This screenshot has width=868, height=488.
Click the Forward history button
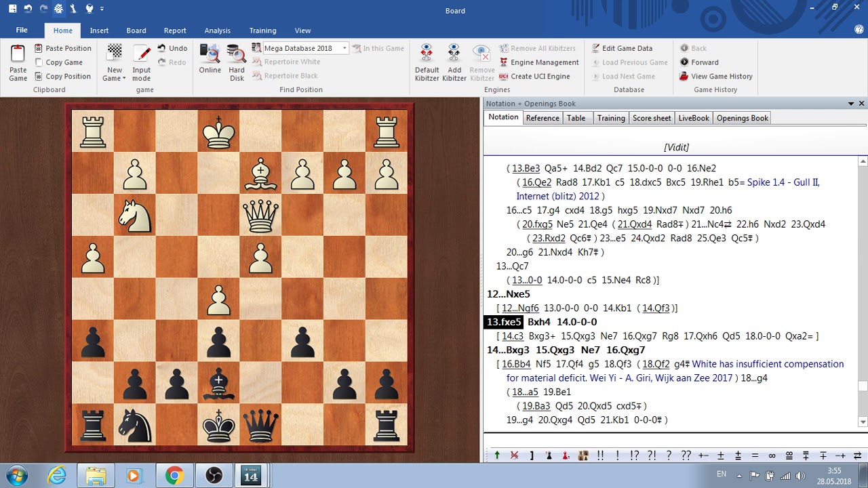coord(699,62)
